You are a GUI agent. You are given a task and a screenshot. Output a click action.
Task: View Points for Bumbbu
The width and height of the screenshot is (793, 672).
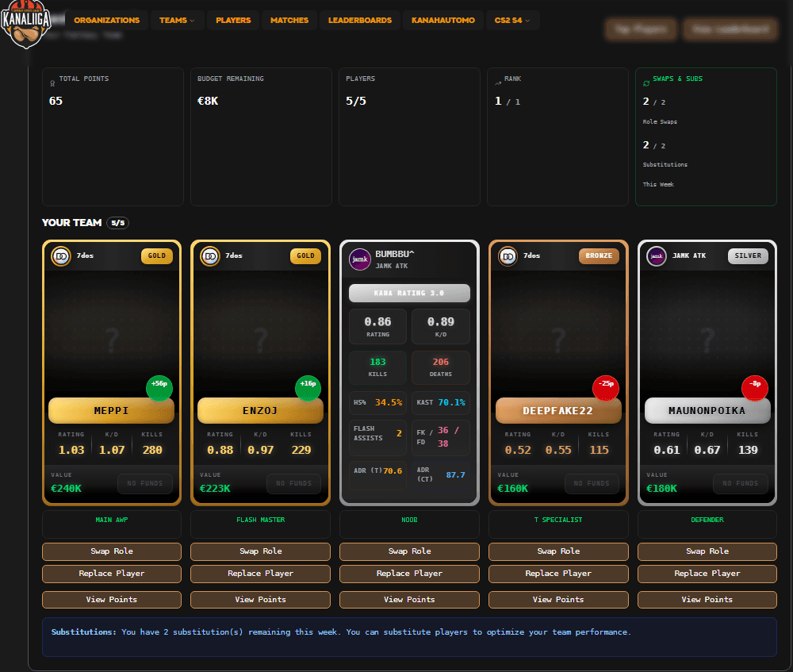coord(410,600)
